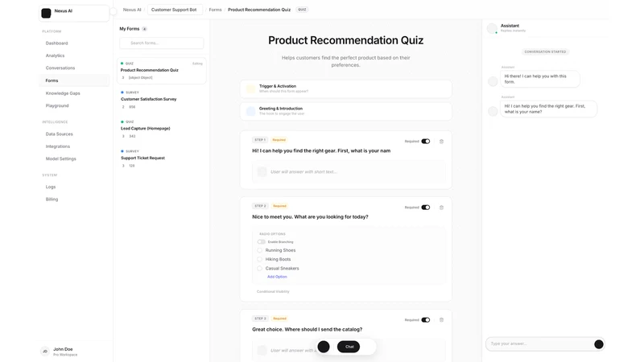Image resolution: width=644 pixels, height=362 pixels.
Task: Toggle Required switch on Step 3
Action: pyautogui.click(x=426, y=320)
